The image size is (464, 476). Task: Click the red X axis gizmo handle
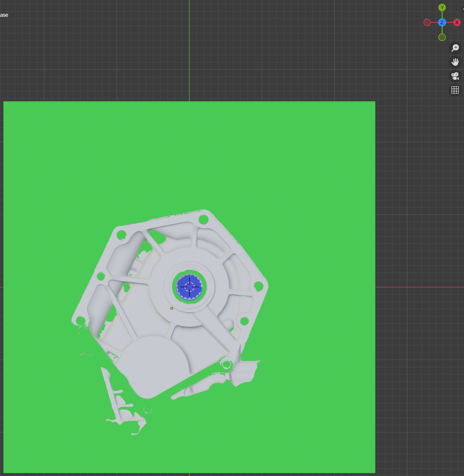[457, 22]
